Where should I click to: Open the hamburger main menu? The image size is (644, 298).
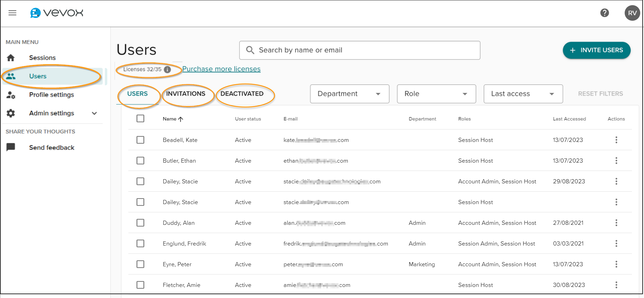(12, 13)
